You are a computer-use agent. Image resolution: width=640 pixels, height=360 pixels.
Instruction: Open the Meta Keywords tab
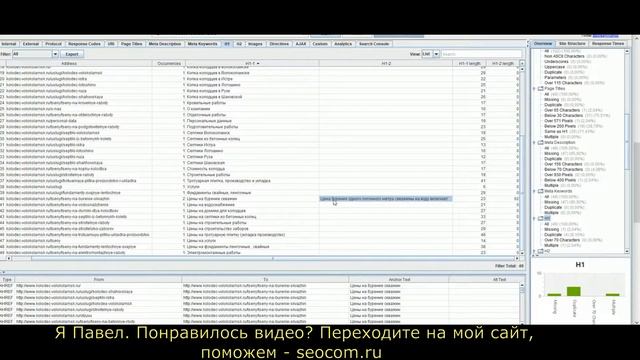(202, 44)
